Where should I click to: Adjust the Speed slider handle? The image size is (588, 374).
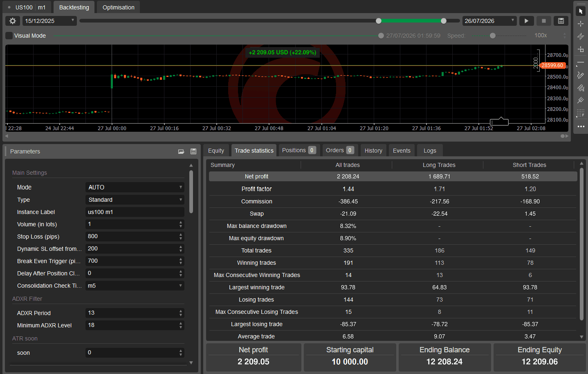[493, 36]
